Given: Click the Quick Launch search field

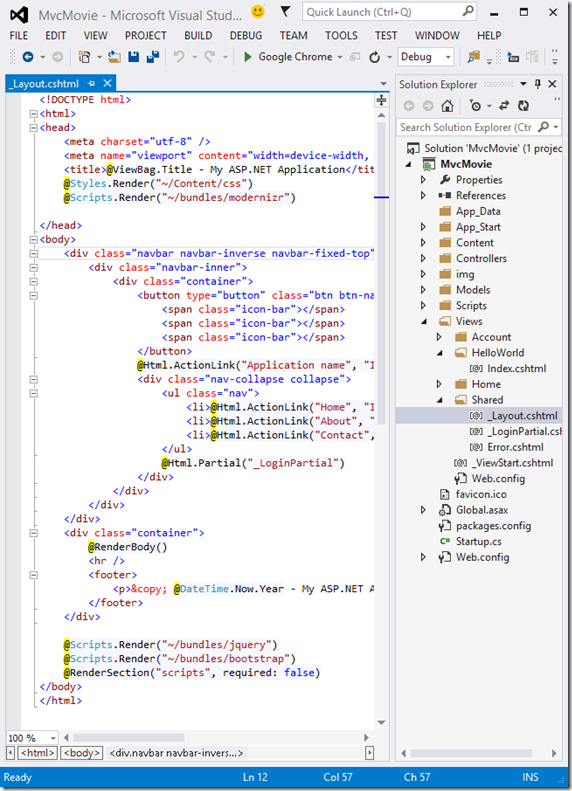Looking at the screenshot, I should 389,12.
